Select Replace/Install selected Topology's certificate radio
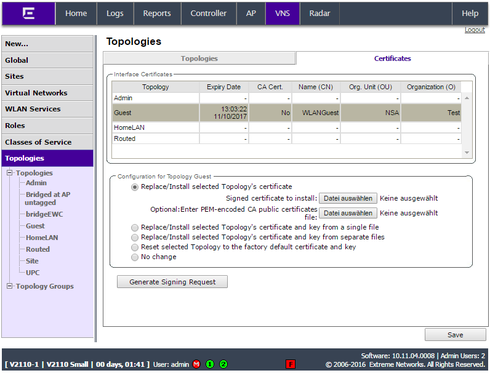 click(135, 187)
